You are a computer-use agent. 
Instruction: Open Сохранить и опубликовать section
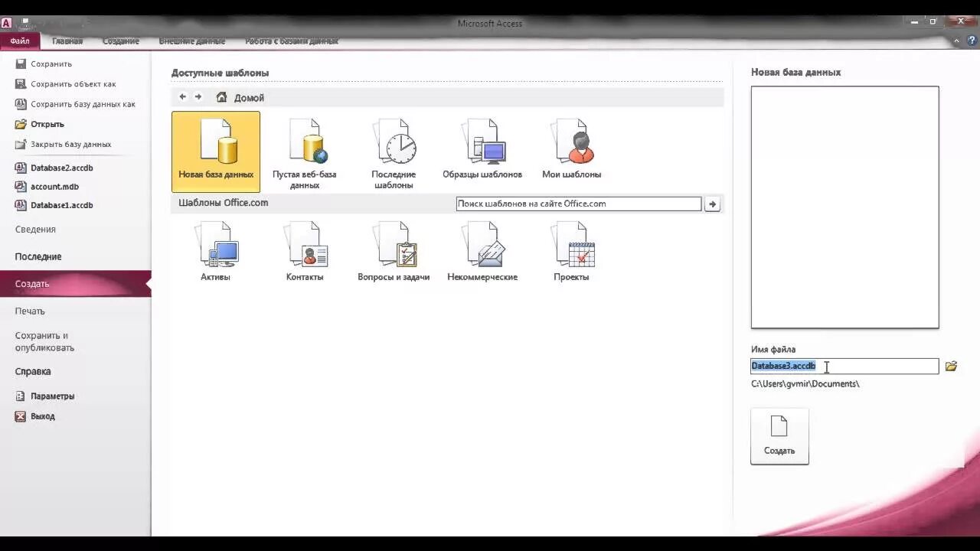tap(44, 341)
